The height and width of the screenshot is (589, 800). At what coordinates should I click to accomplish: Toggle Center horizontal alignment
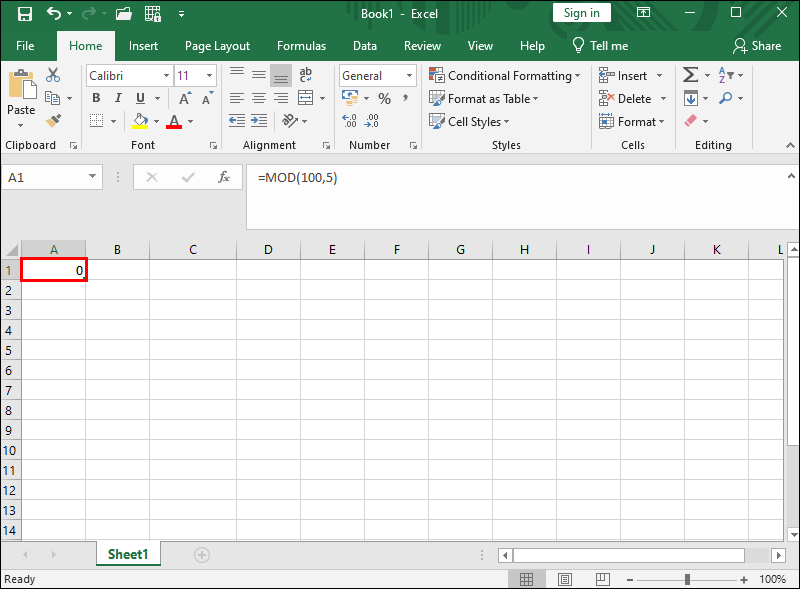(x=259, y=98)
